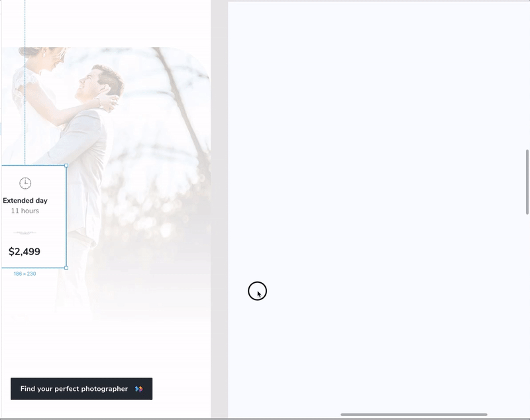Click the colorful arrow icon on the photographer button
Screen dimensions: 530x420
click(138, 389)
